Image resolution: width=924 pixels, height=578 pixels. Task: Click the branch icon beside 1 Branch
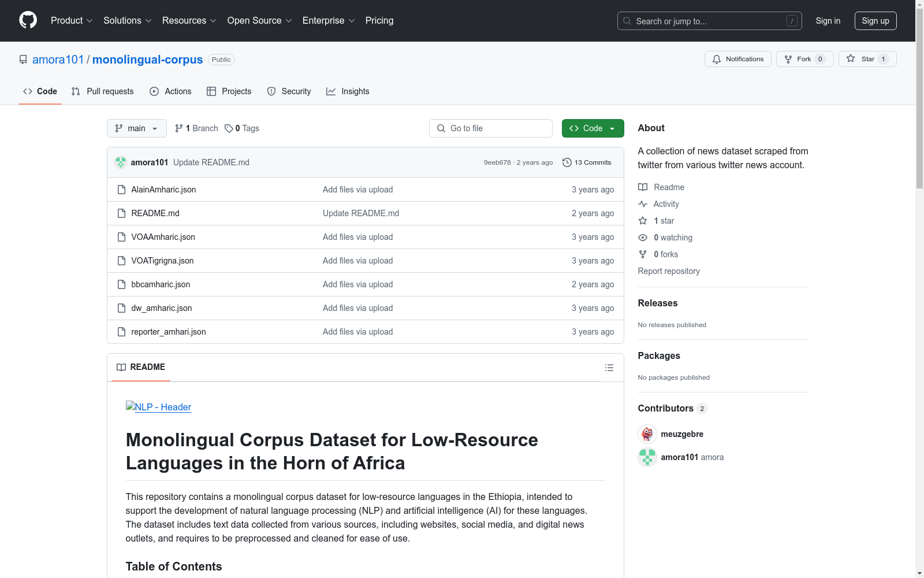point(179,128)
